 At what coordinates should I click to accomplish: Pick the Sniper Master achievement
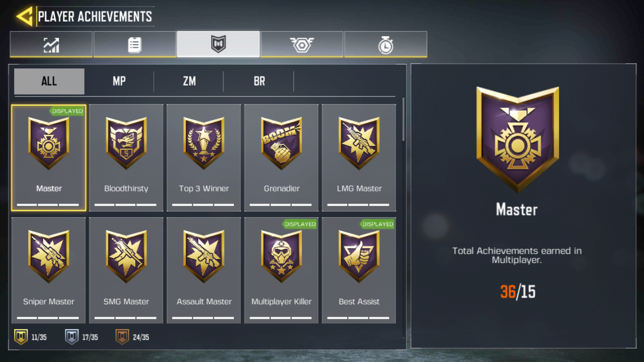click(49, 270)
